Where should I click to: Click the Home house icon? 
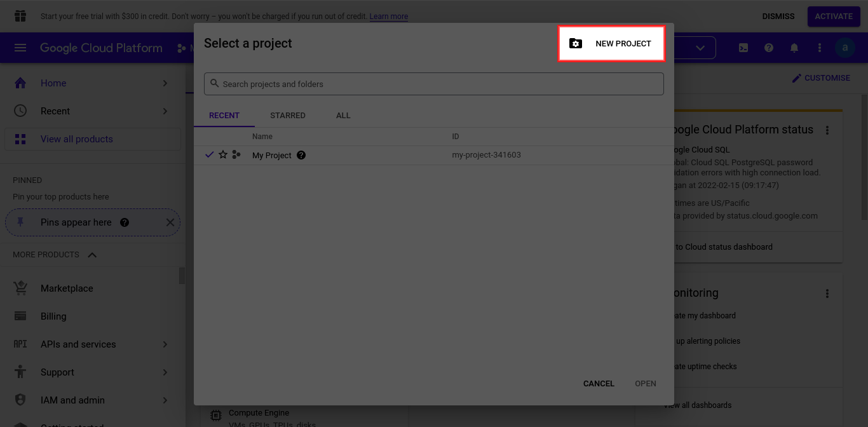(20, 83)
